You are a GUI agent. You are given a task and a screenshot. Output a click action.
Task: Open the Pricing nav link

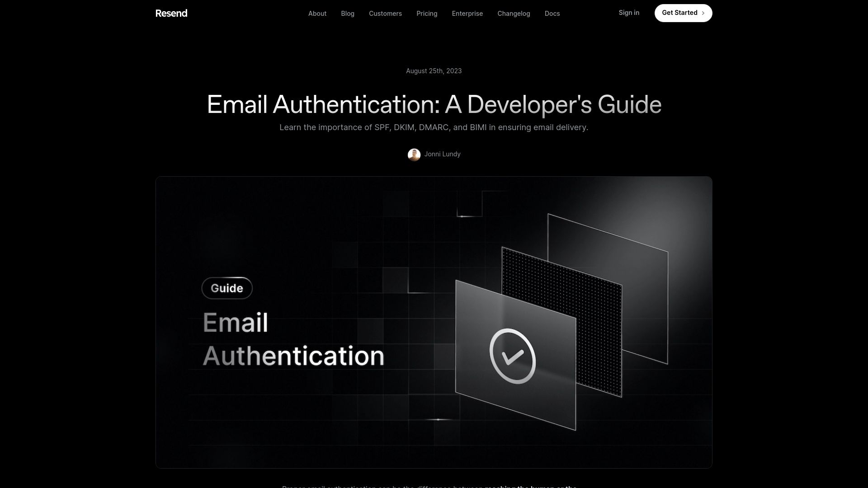(427, 14)
